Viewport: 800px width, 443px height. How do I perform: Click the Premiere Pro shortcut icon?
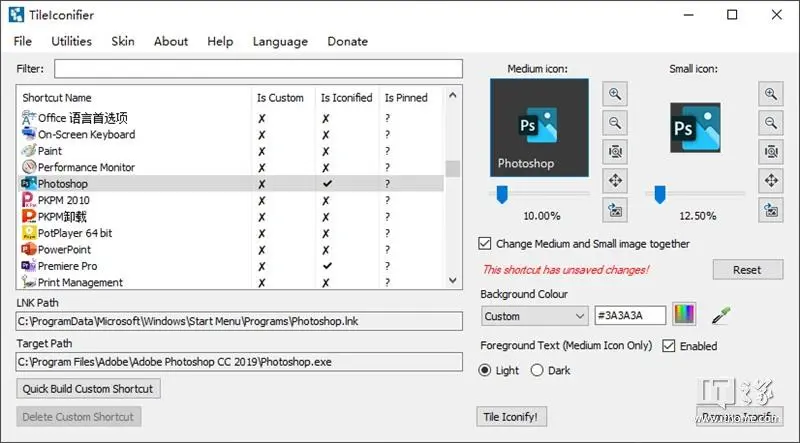29,265
